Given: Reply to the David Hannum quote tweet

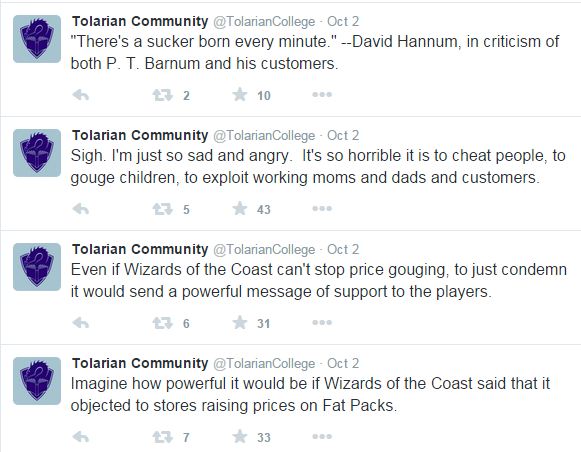Looking at the screenshot, I should coord(81,95).
